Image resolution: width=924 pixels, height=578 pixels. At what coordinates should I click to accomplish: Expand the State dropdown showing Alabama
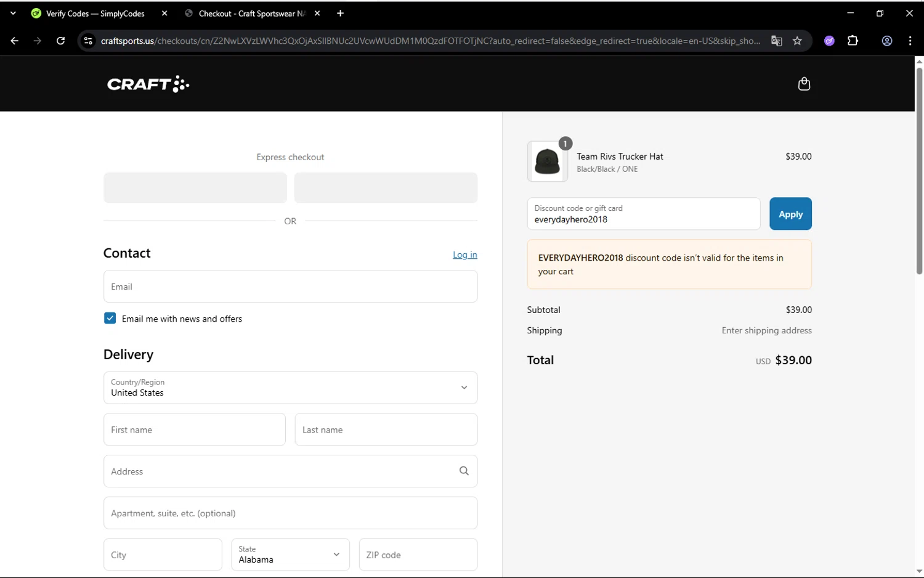tap(290, 555)
